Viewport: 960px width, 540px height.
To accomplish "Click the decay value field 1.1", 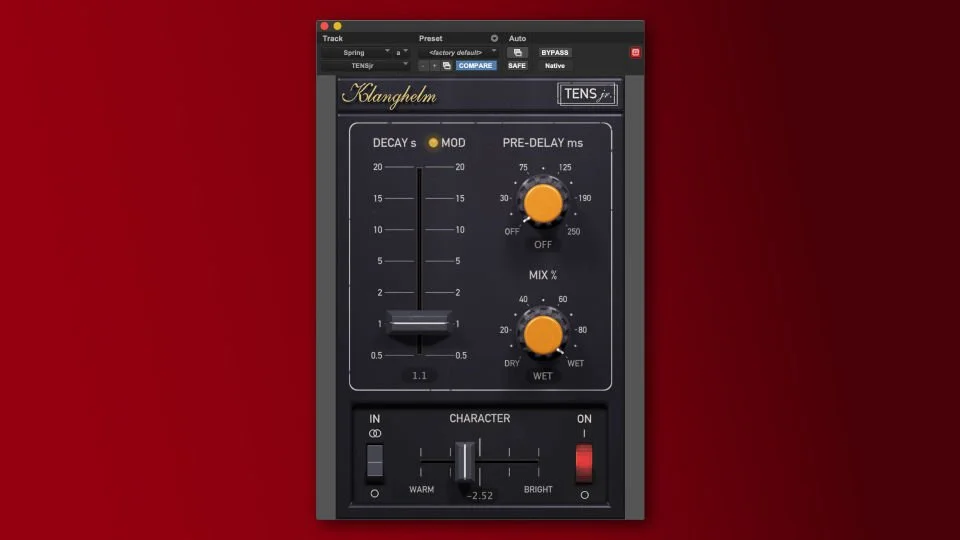I will pos(419,376).
